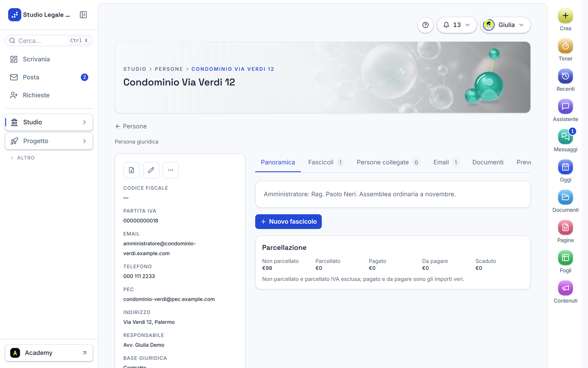The height and width of the screenshot is (368, 588).
Task: Click the administrator note text box
Action: point(393,194)
